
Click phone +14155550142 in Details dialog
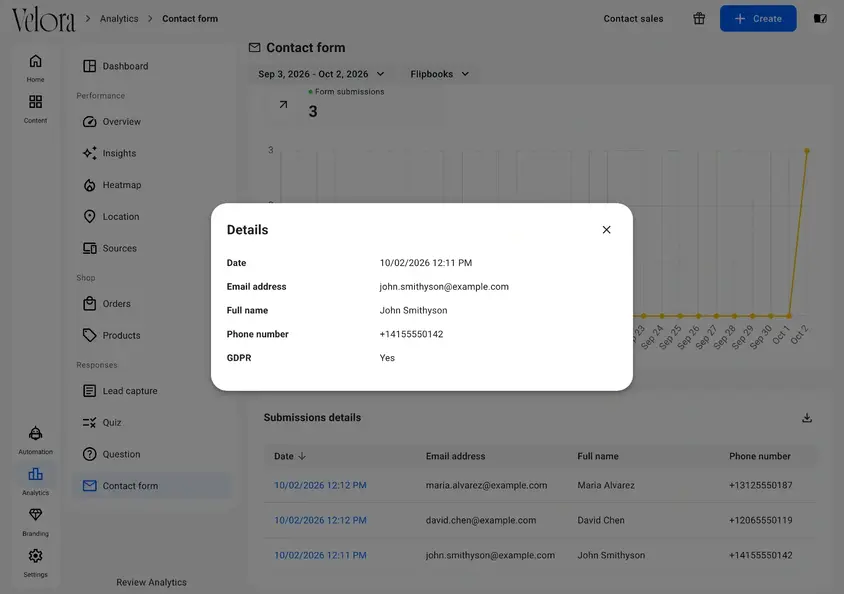[411, 334]
